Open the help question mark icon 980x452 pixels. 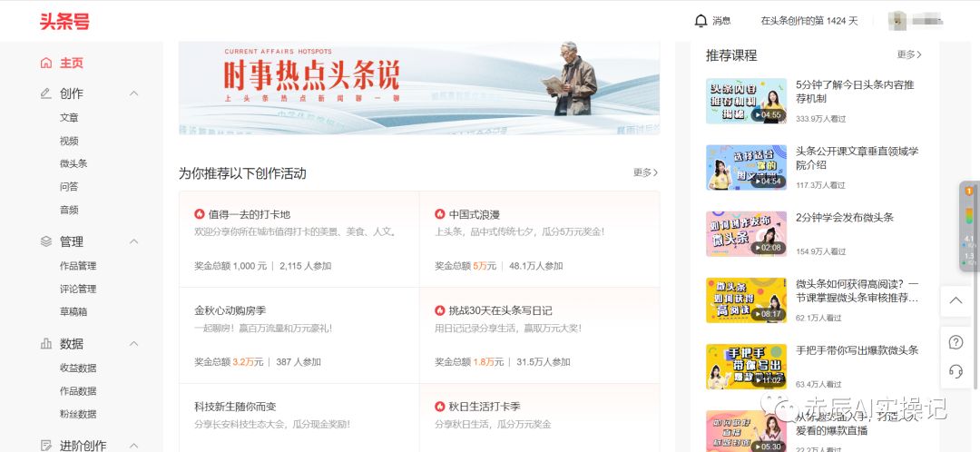(955, 342)
